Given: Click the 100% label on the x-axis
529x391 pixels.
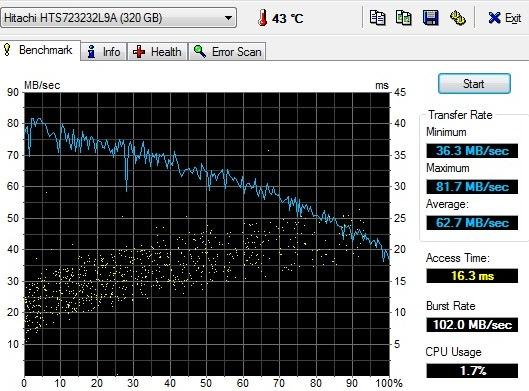Looking at the screenshot, I should tap(389, 383).
